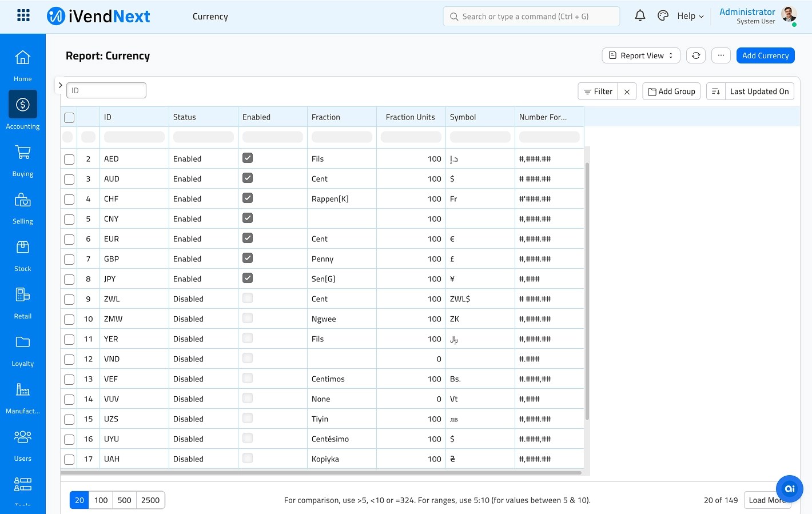Viewport: 812px width, 514px height.
Task: Click Add Currency button
Action: (x=766, y=55)
